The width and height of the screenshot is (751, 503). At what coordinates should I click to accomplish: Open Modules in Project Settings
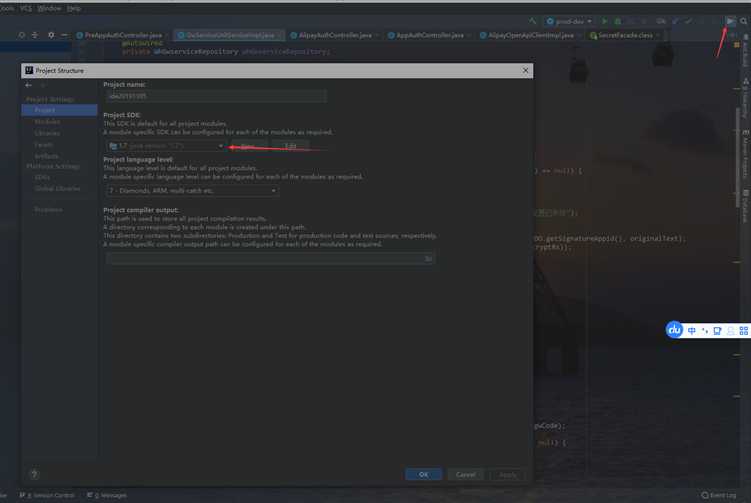pyautogui.click(x=47, y=122)
